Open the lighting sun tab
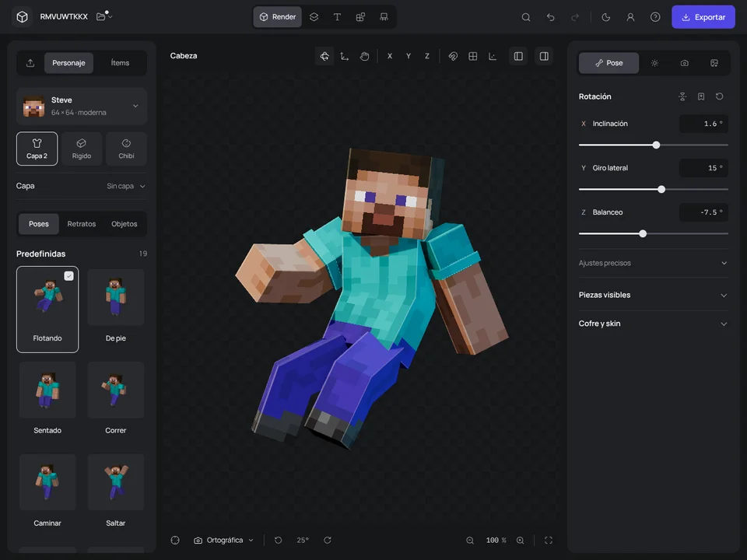The width and height of the screenshot is (747, 560). [654, 63]
